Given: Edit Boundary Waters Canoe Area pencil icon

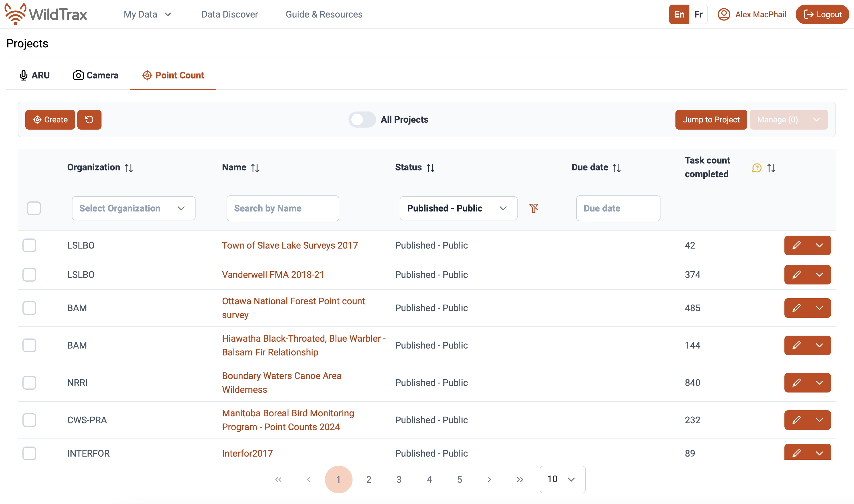Looking at the screenshot, I should coord(796,383).
